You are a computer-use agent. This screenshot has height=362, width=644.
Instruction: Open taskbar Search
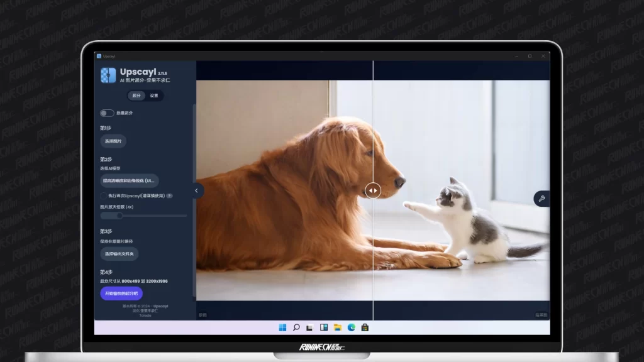[x=296, y=327]
